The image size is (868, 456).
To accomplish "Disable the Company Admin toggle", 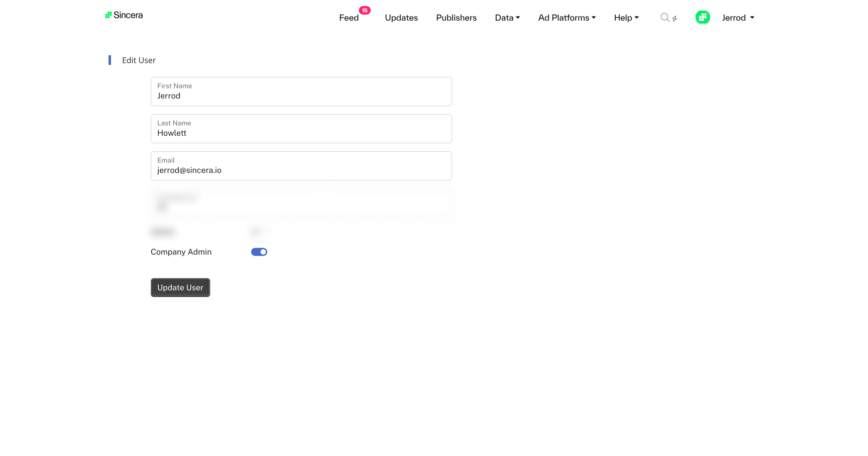I will coord(259,251).
